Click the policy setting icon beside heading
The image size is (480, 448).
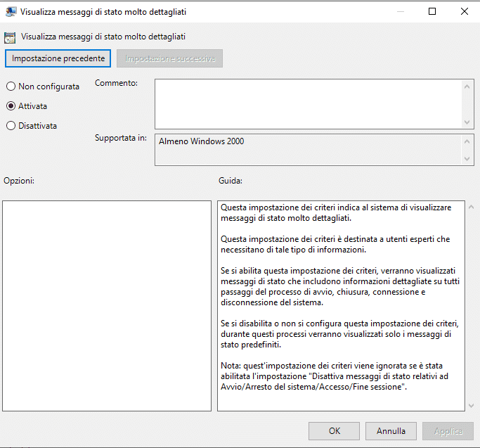coord(10,38)
